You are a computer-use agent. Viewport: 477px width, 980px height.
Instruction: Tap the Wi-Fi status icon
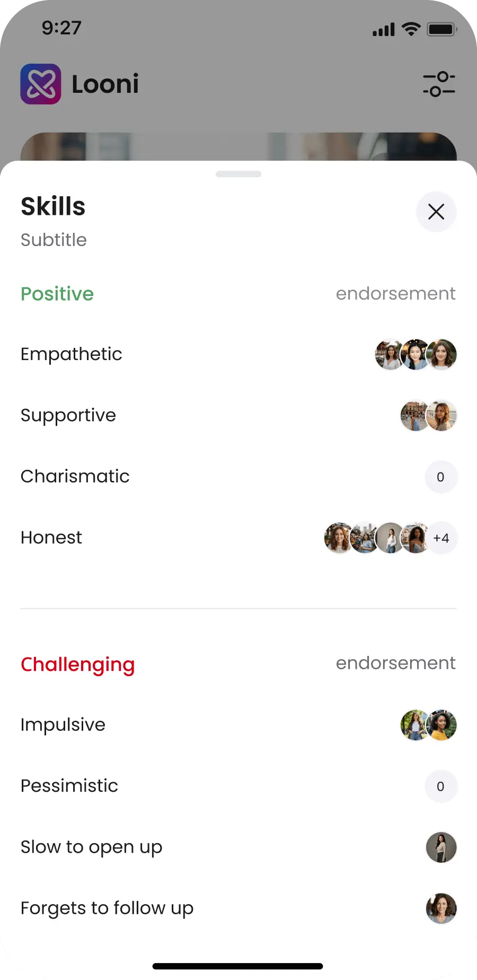pyautogui.click(x=411, y=29)
